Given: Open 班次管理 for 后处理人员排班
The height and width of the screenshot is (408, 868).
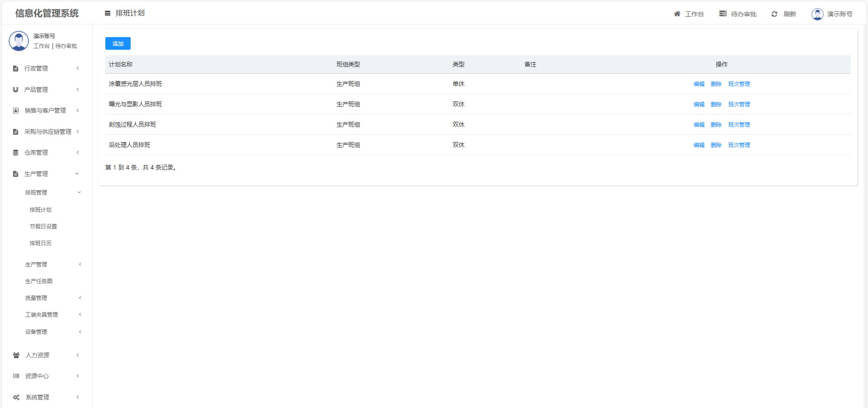Looking at the screenshot, I should tap(739, 145).
